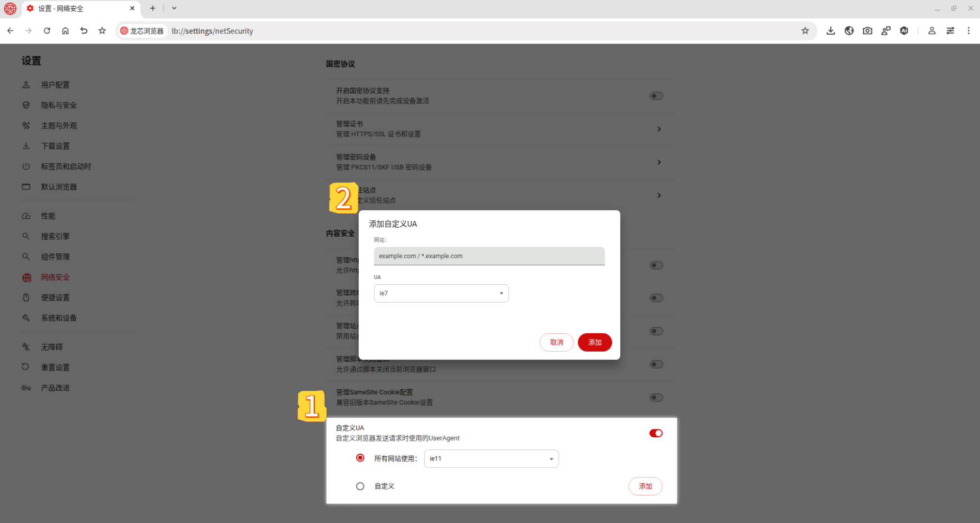
Task: Click the home page icon
Action: (x=65, y=31)
